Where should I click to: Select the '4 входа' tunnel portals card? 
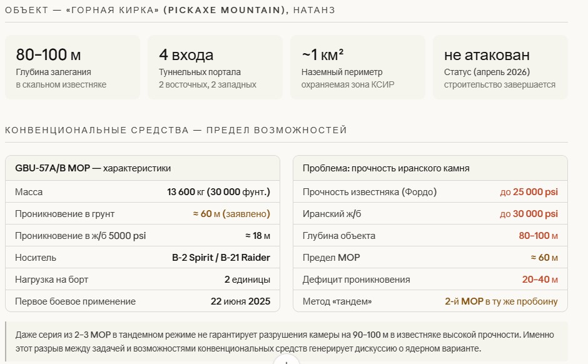point(215,67)
